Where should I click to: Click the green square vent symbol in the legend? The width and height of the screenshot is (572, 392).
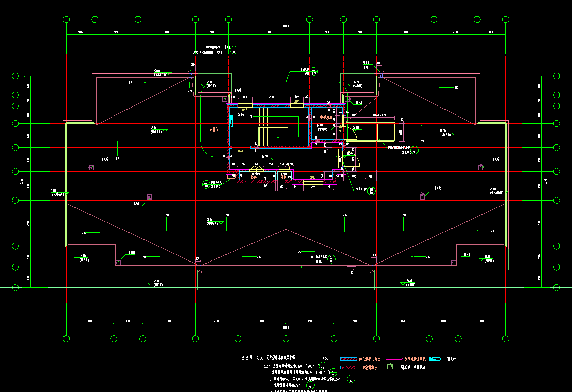pos(389,367)
